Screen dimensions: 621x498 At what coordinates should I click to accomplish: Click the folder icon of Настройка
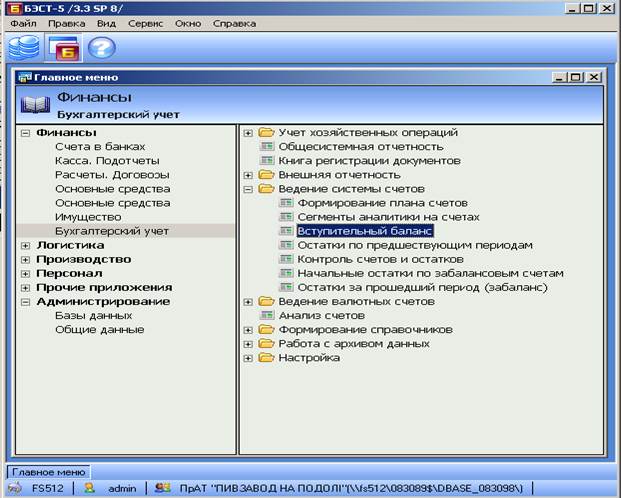click(266, 357)
